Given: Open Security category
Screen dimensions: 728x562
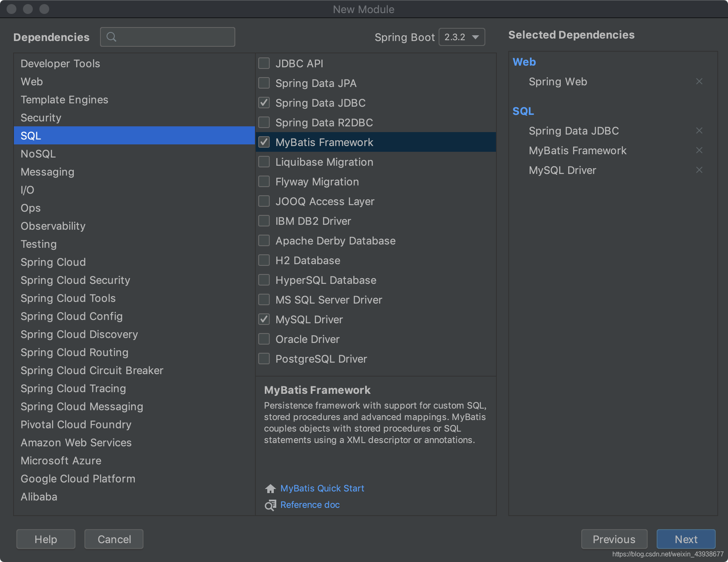Looking at the screenshot, I should click(134, 118).
